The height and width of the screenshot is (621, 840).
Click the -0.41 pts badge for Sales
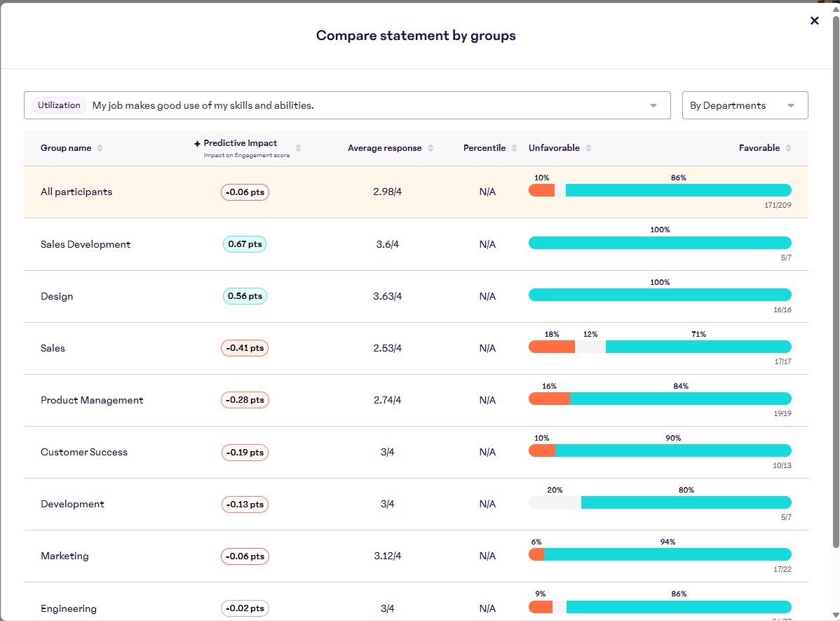tap(245, 348)
